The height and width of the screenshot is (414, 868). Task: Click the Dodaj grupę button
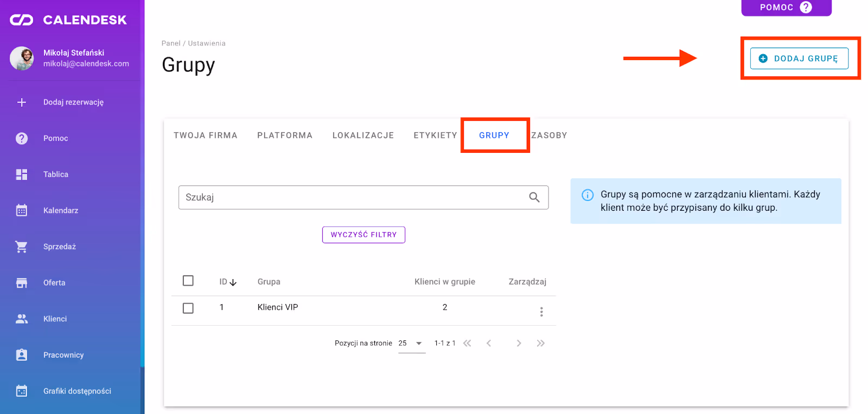[798, 59]
